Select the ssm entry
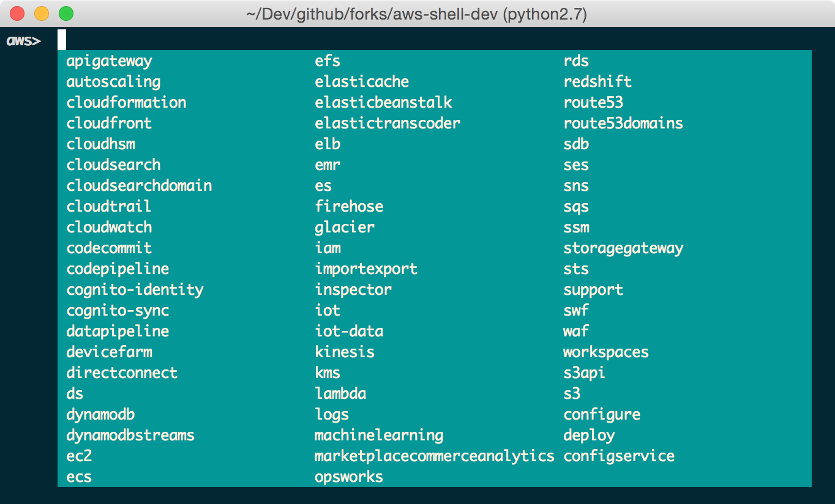835x504 pixels. pyautogui.click(x=576, y=228)
